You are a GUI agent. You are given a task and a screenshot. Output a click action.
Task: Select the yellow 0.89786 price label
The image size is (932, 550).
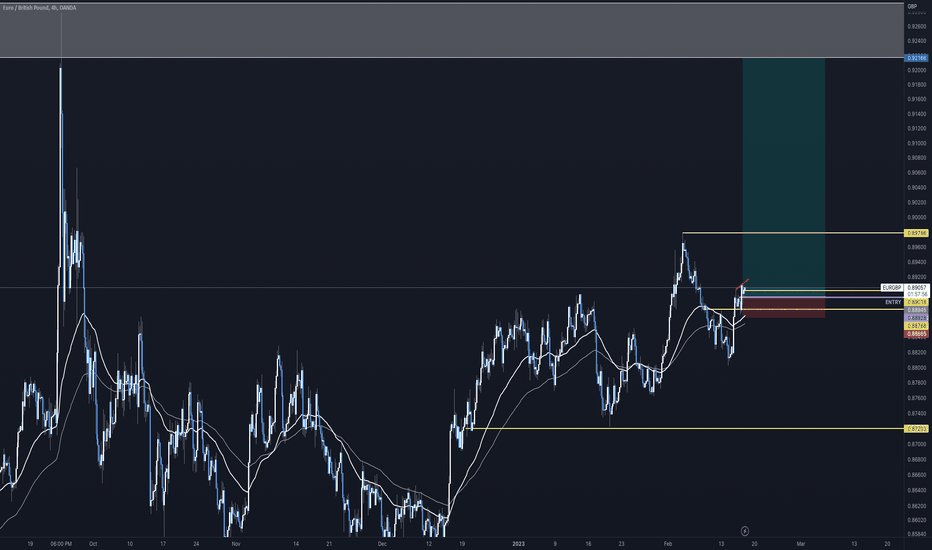(x=915, y=233)
